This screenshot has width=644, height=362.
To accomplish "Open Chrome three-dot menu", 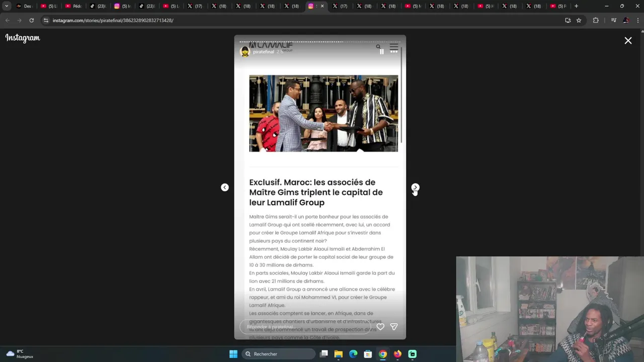I will (x=637, y=20).
